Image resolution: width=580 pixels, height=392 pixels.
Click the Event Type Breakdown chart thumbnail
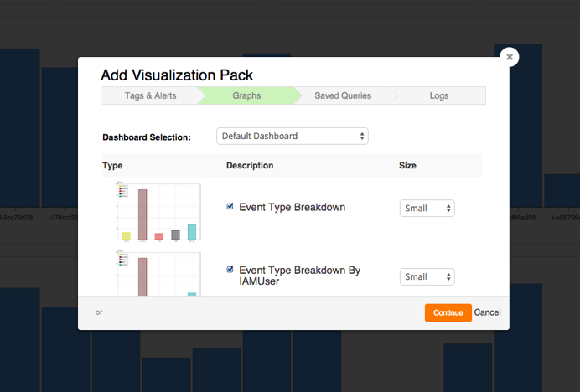pos(154,213)
